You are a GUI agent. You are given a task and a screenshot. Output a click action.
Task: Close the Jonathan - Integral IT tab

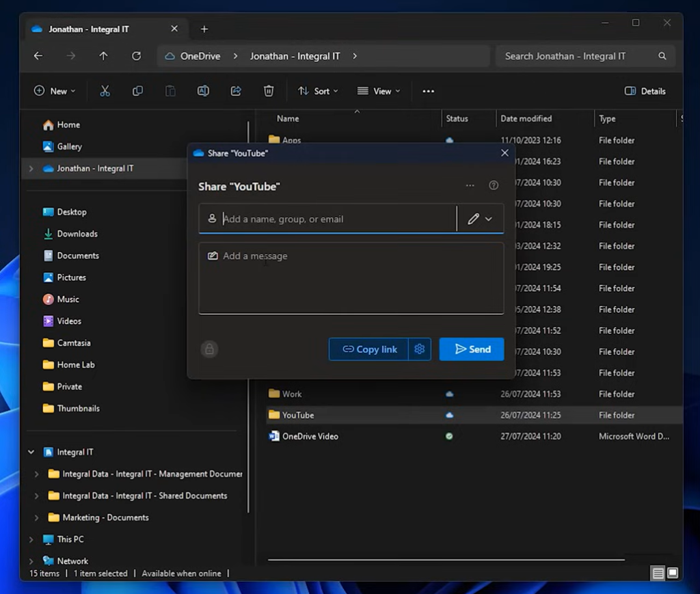click(x=174, y=29)
